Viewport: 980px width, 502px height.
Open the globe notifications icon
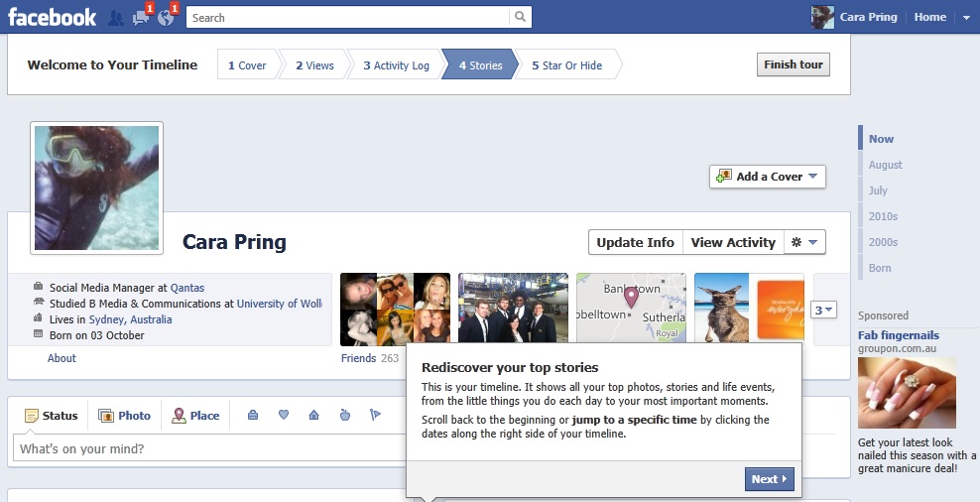166,18
